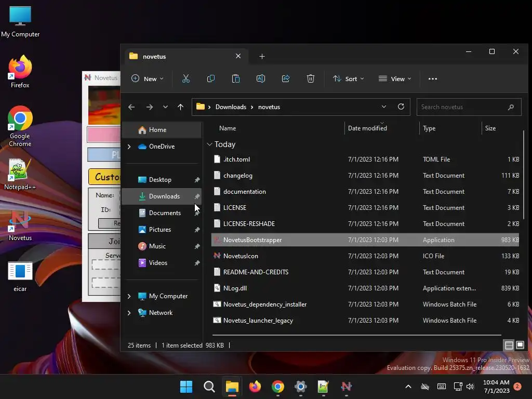Open the Sort dropdown
This screenshot has height=399, width=532.
(349, 79)
